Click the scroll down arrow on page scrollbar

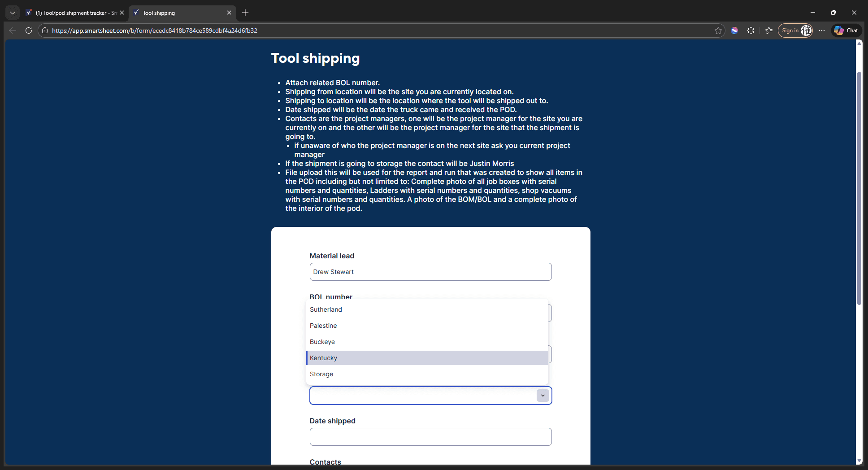859,461
